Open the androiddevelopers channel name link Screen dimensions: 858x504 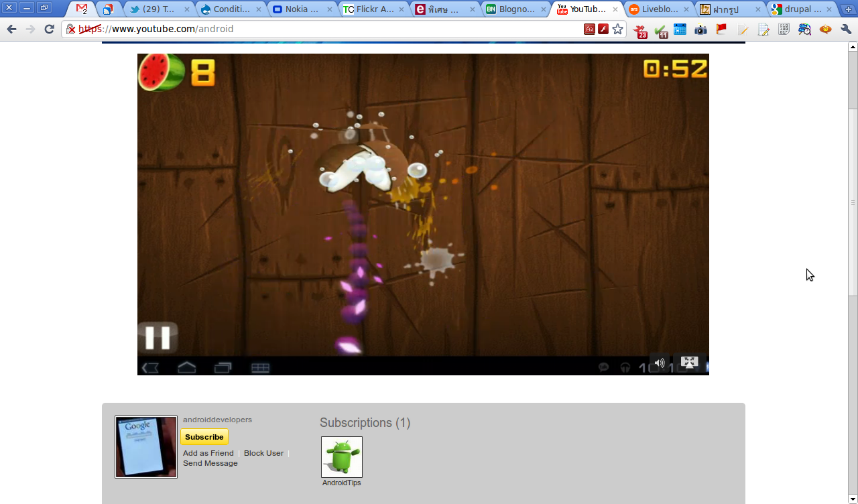pos(217,420)
